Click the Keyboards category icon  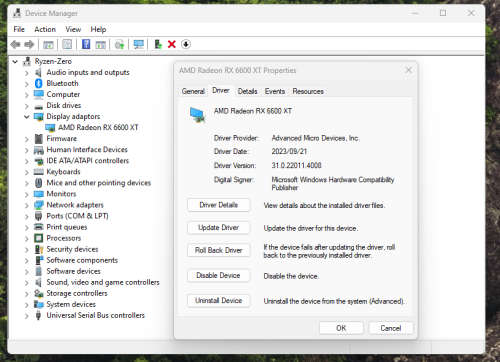pyautogui.click(x=39, y=172)
